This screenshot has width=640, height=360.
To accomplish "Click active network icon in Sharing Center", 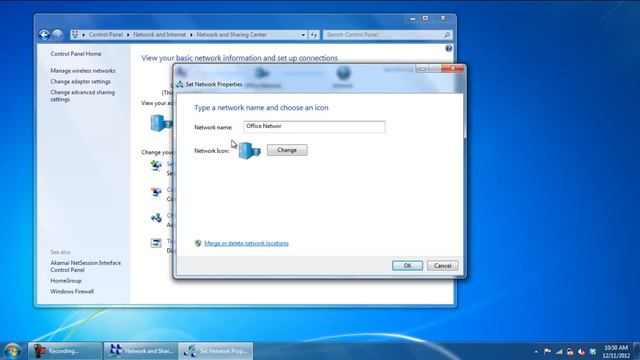I will coord(161,123).
